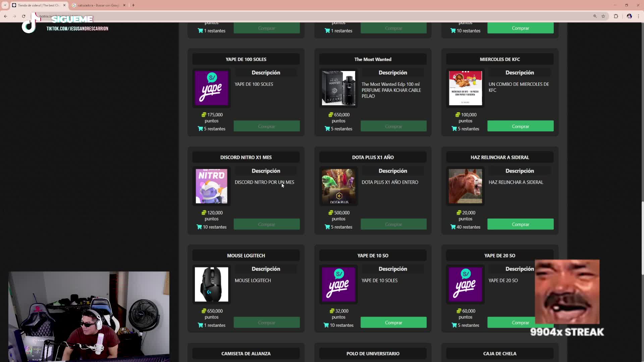The image size is (644, 362).
Task: Click the cart icon beside 40 restantes
Action: (x=453, y=227)
